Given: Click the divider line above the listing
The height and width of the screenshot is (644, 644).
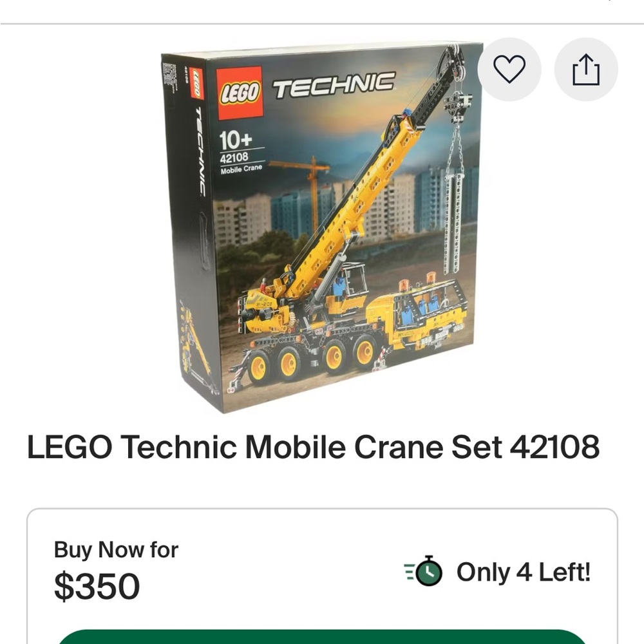Looking at the screenshot, I should [322, 26].
